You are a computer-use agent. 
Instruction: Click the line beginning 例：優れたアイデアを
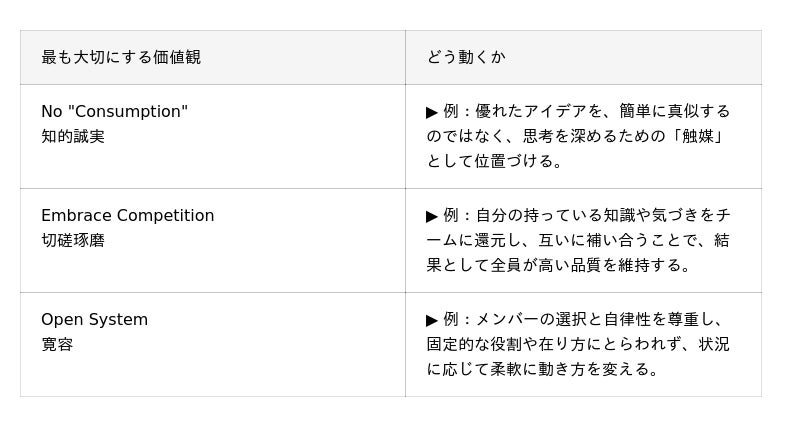tap(587, 111)
